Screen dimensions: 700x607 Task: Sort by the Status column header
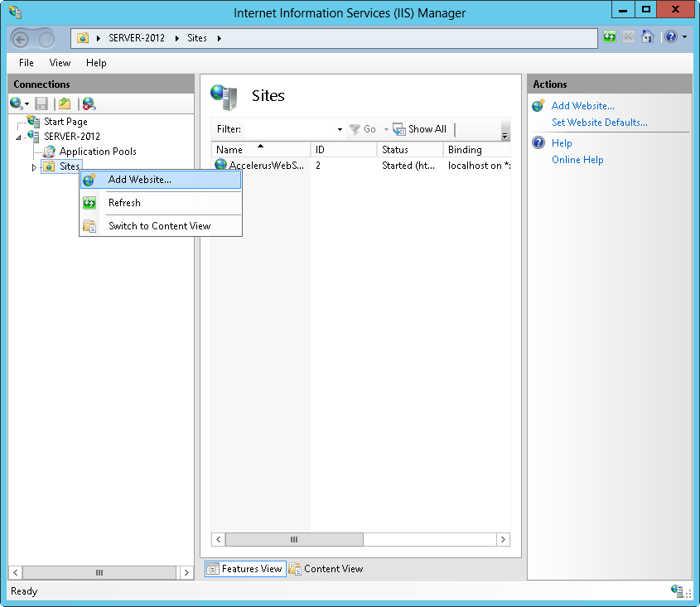coord(409,150)
